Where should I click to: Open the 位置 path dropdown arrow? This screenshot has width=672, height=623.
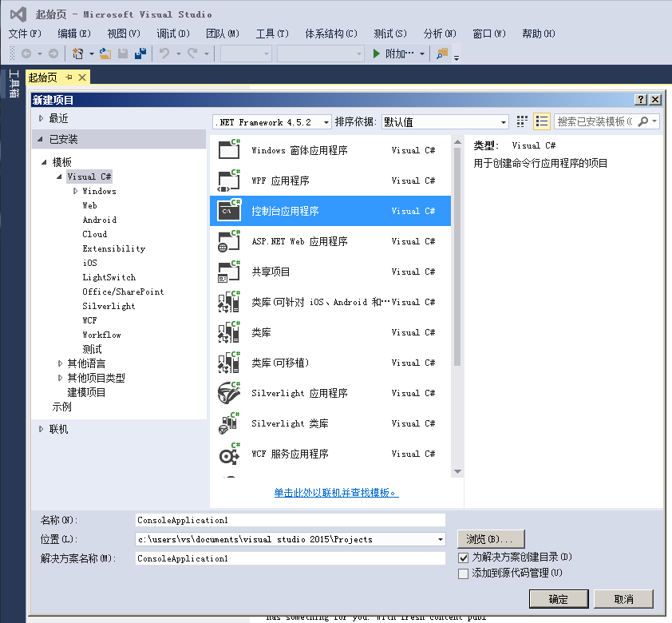(440, 539)
